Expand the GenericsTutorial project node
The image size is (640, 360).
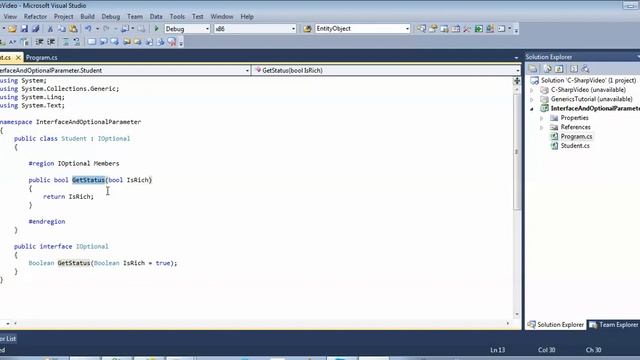532,99
